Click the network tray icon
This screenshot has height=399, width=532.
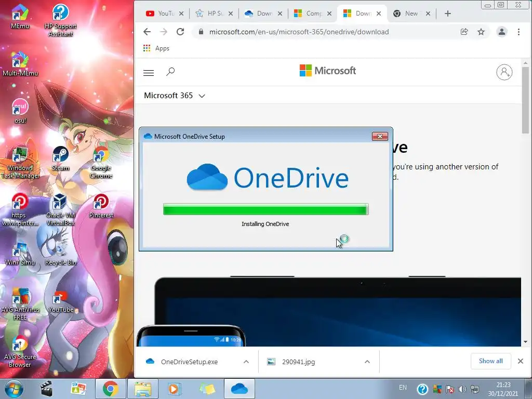click(475, 389)
